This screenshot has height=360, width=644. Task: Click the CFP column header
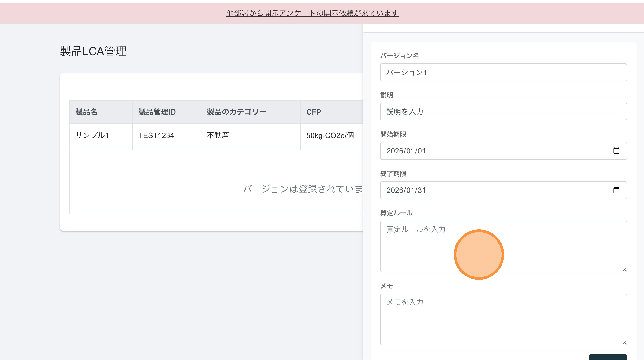(313, 112)
